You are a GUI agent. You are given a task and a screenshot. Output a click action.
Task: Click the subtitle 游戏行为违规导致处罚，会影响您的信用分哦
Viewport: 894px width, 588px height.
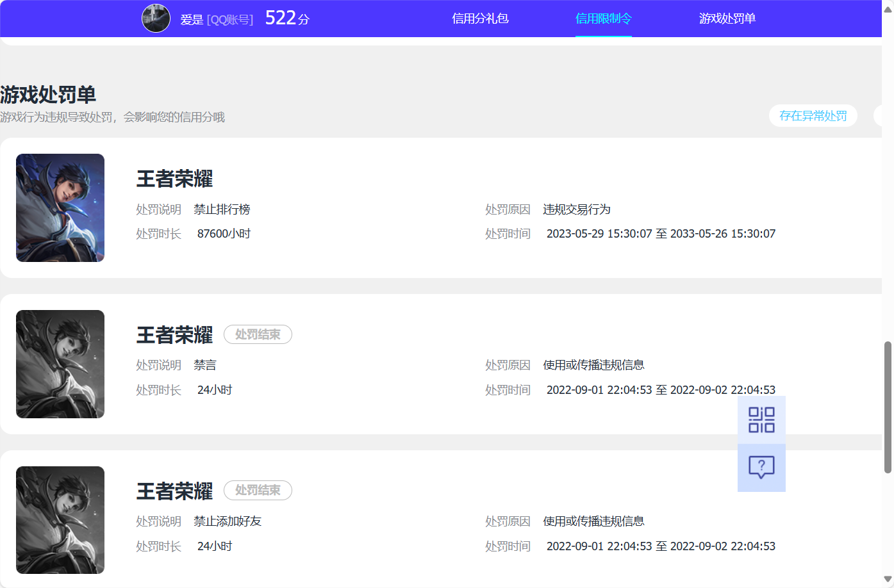(113, 117)
